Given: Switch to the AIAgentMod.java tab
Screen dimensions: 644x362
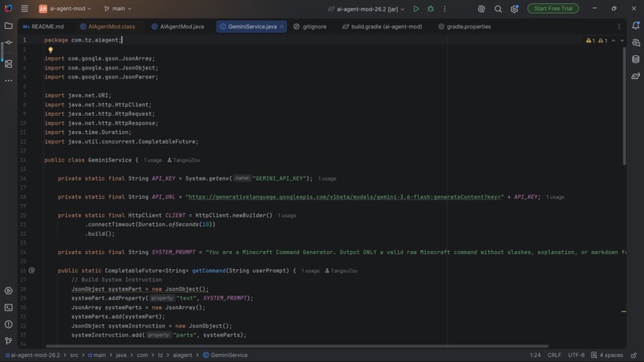Looking at the screenshot, I should tap(178, 26).
